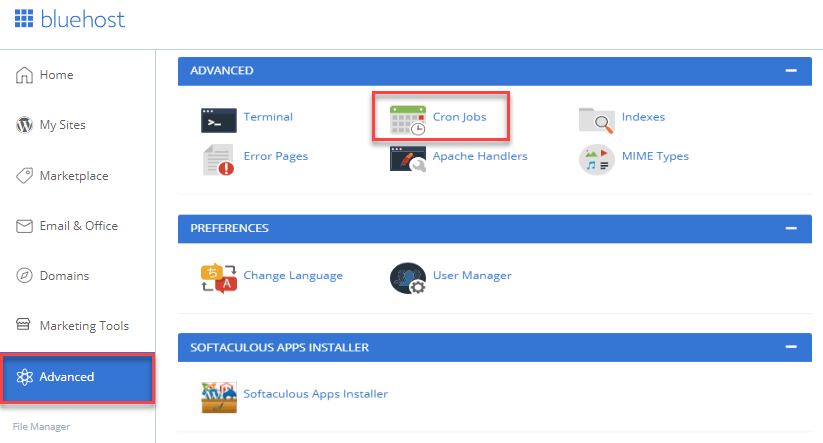Click the envelope icon for Email & Office
Viewport: 823px width, 443px height.
click(x=24, y=226)
